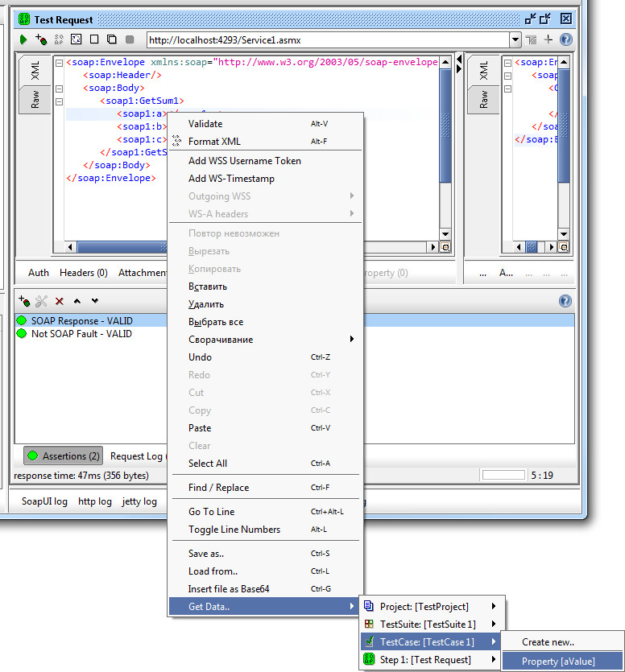Choose Validate from the context menu
The width and height of the screenshot is (625, 672).
pyautogui.click(x=266, y=124)
